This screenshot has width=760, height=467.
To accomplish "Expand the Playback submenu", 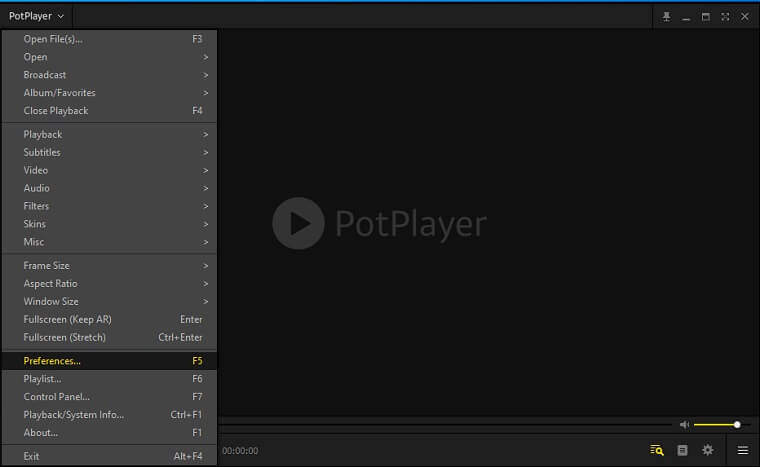I will (x=110, y=134).
